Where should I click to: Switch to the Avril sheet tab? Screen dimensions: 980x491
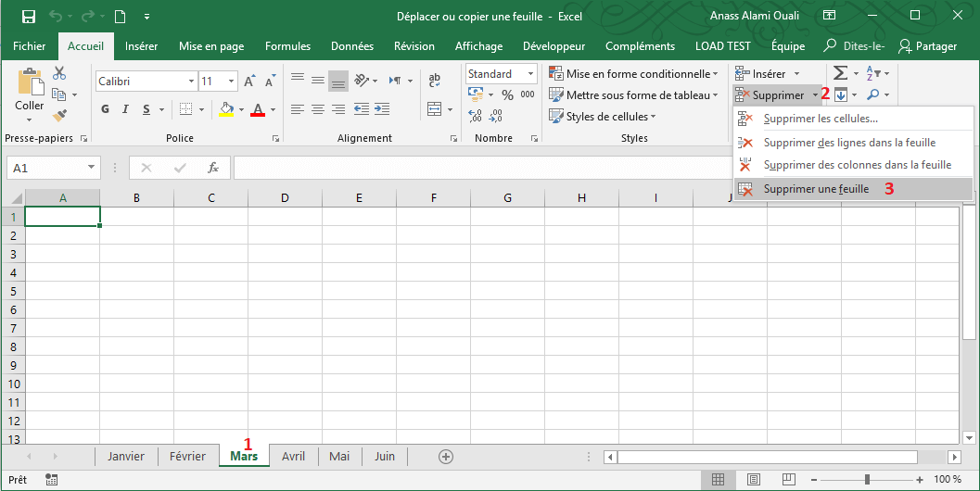pos(293,457)
